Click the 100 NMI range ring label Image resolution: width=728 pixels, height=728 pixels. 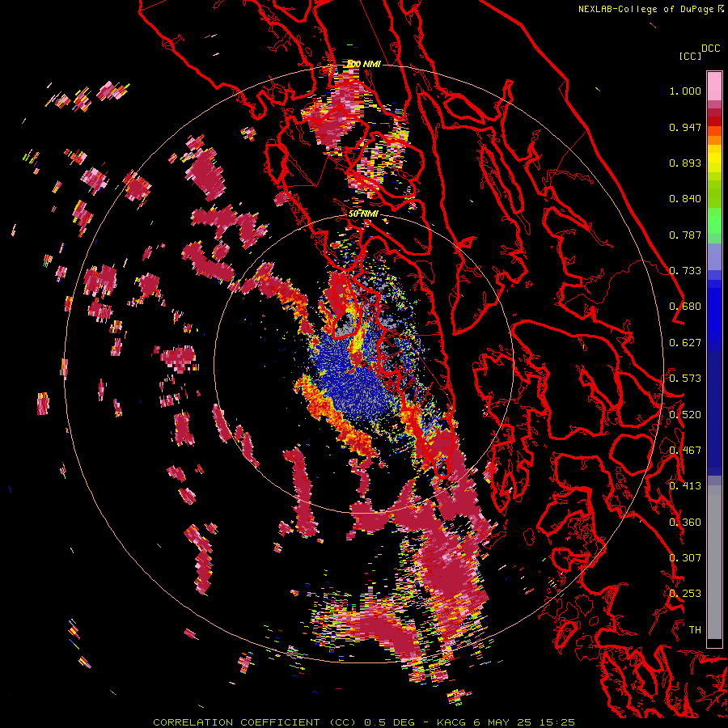(364, 64)
